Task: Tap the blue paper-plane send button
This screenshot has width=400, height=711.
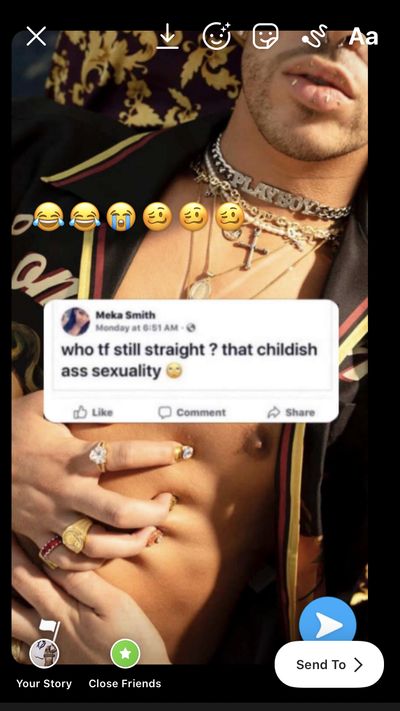Action: (327, 625)
